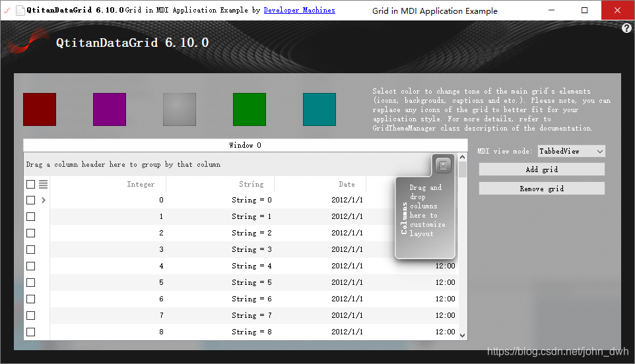The height and width of the screenshot is (364, 635).
Task: Select the gray color swatch
Action: (180, 109)
